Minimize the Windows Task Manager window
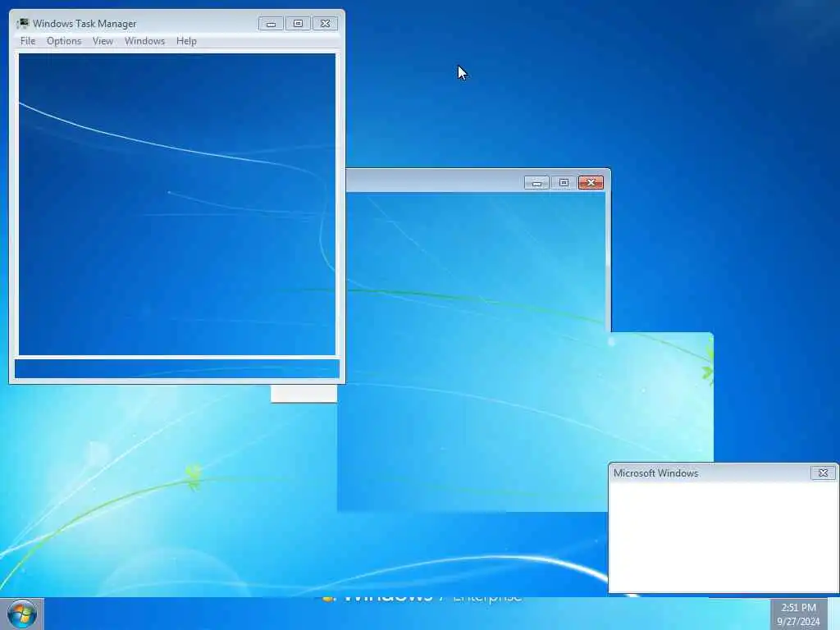 [271, 24]
